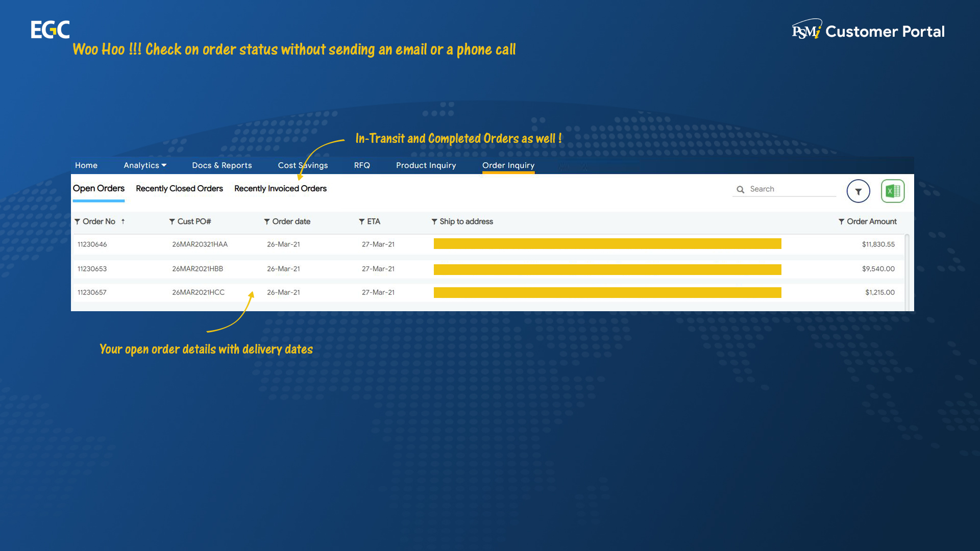The height and width of the screenshot is (551, 980).
Task: Open the Order Amount column filter
Action: coord(841,221)
